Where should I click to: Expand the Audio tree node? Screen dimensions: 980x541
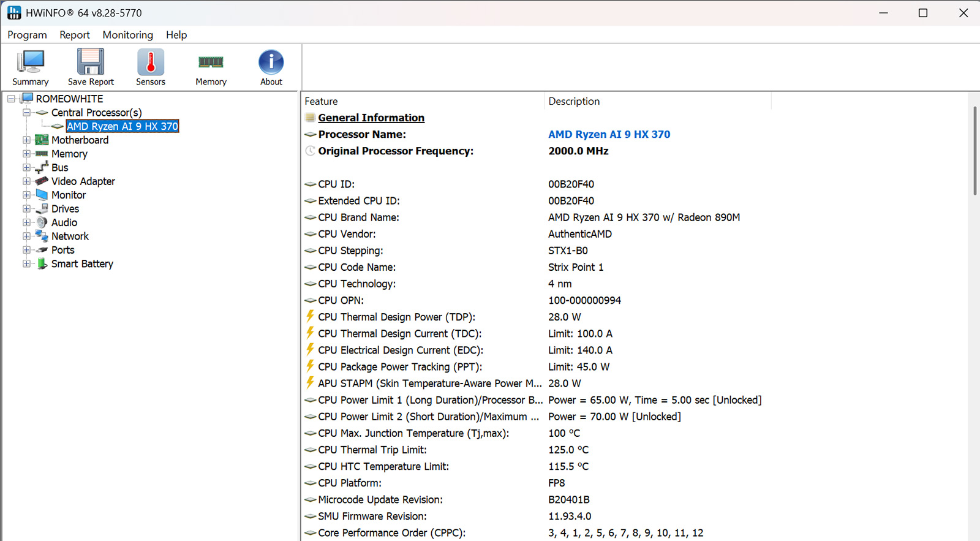[x=26, y=222]
